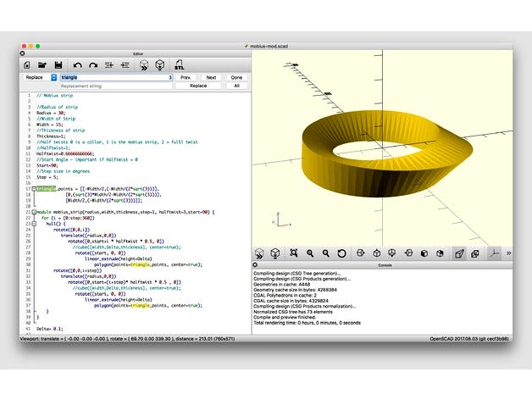Save the file with the floppy disk icon

tap(58, 65)
